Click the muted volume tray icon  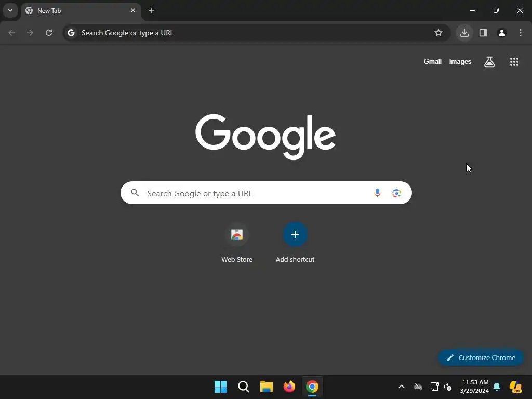tap(448, 387)
